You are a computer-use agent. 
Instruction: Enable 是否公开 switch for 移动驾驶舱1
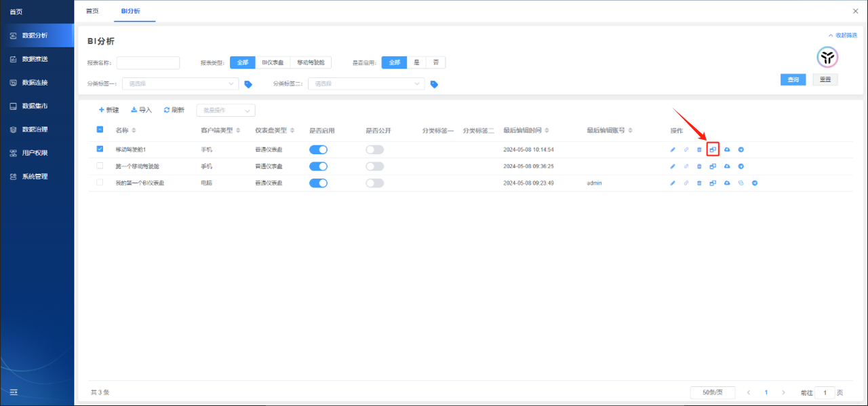(374, 149)
